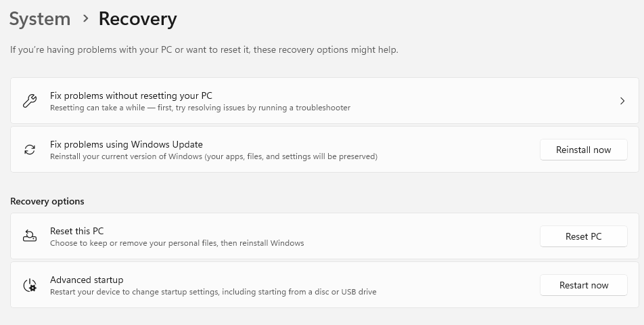Click the "Choose to keep or remove" description
The width and height of the screenshot is (644, 325).
click(177, 243)
